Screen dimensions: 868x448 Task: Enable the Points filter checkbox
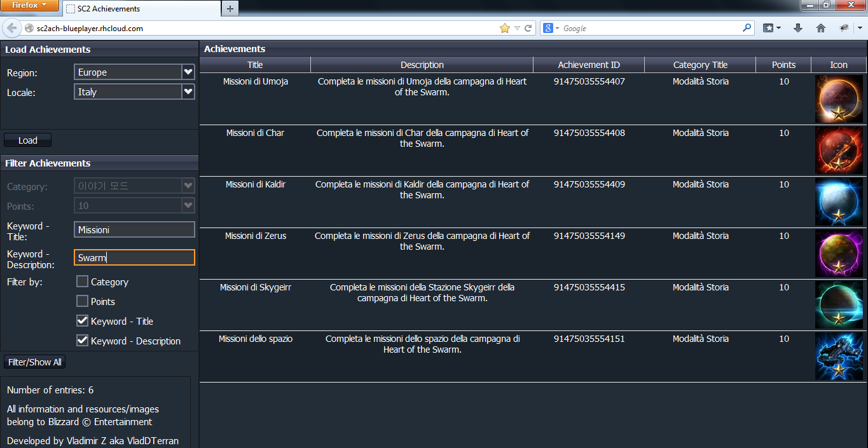[82, 301]
